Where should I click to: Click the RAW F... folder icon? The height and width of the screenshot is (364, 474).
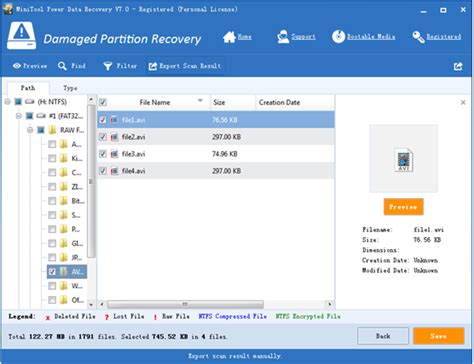[x=52, y=130]
